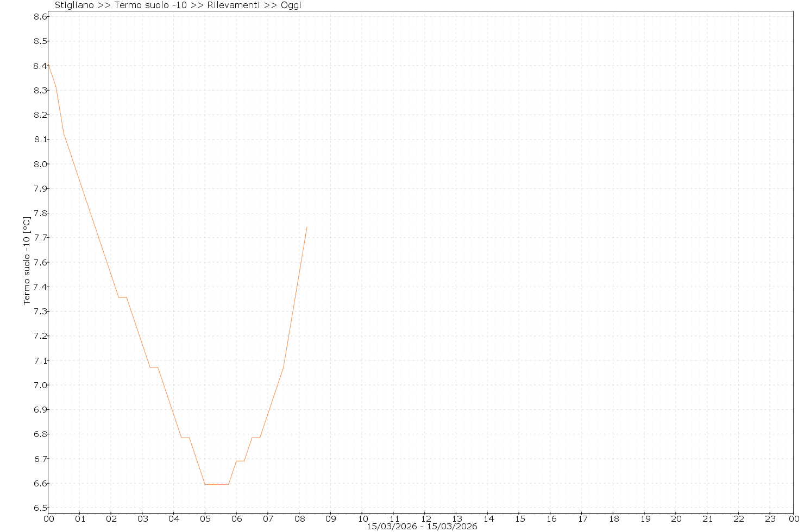Click the 08 hour tick label
Viewport: 804px width, 532px height.
(x=299, y=519)
